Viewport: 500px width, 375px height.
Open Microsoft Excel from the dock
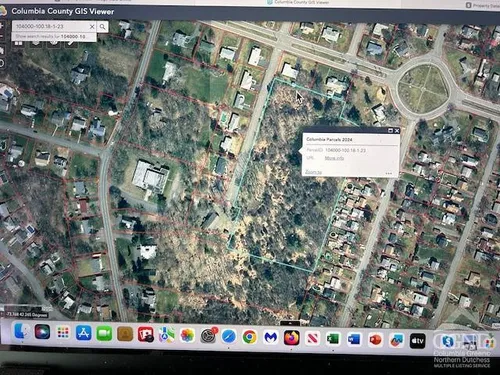333,339
